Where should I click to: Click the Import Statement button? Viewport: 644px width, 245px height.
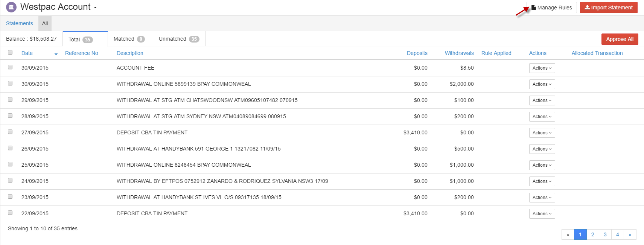pos(609,8)
